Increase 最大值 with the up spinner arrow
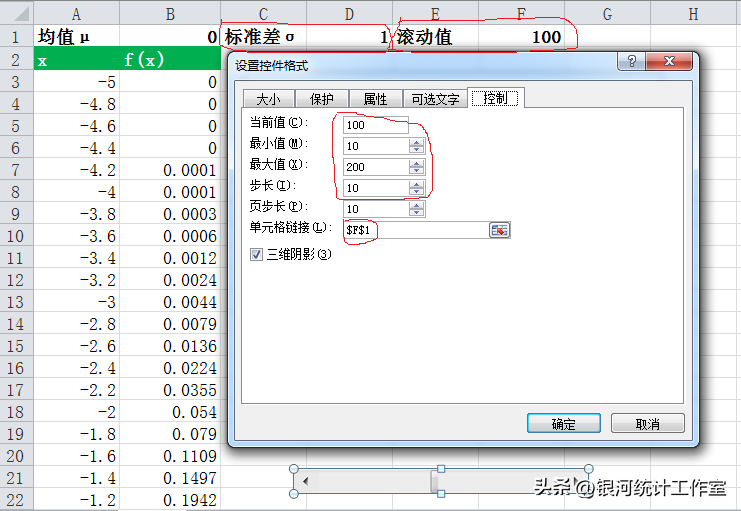The height and width of the screenshot is (511, 741). pos(416,163)
